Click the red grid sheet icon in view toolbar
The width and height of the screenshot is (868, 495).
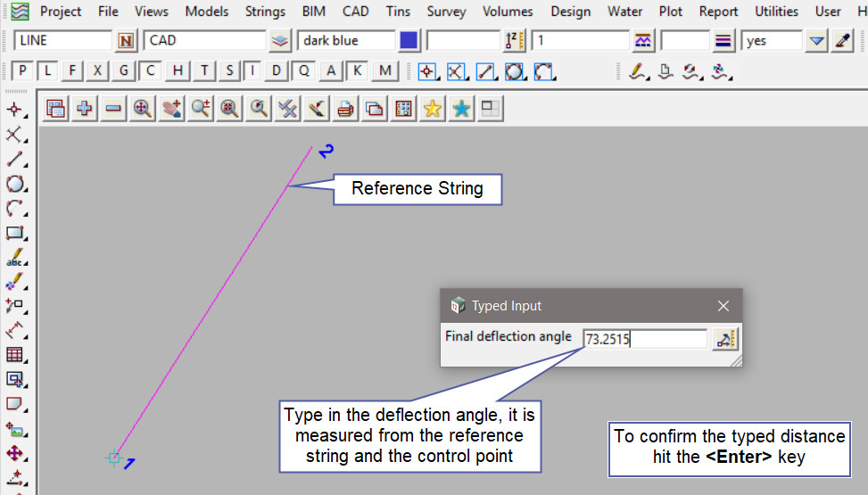[403, 109]
